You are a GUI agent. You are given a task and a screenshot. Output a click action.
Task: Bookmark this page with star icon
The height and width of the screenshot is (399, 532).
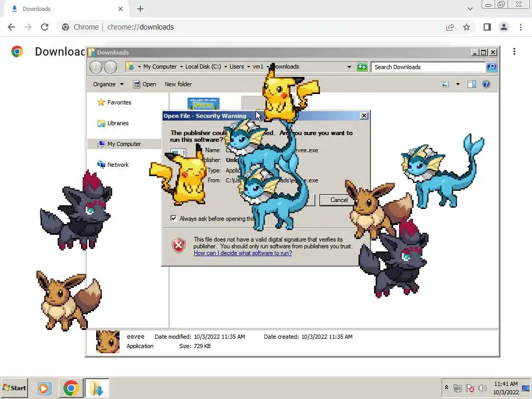(x=467, y=27)
